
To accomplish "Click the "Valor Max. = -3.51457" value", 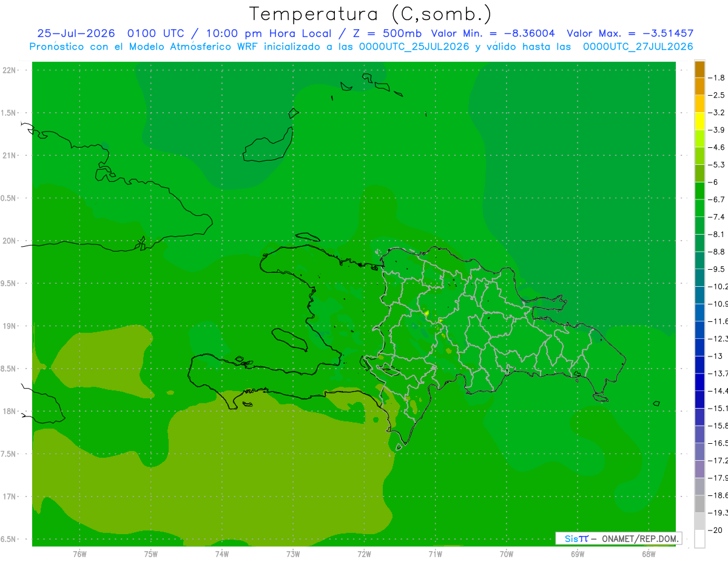I will tap(630, 34).
